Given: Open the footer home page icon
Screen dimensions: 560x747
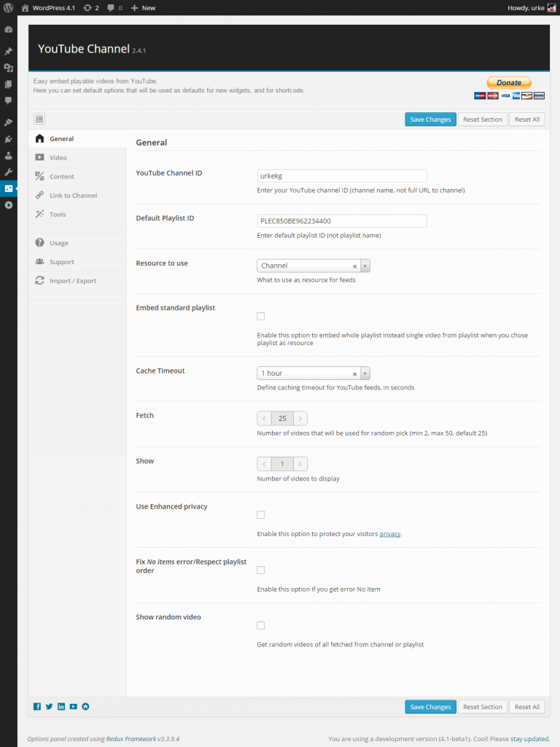Looking at the screenshot, I should point(86,706).
